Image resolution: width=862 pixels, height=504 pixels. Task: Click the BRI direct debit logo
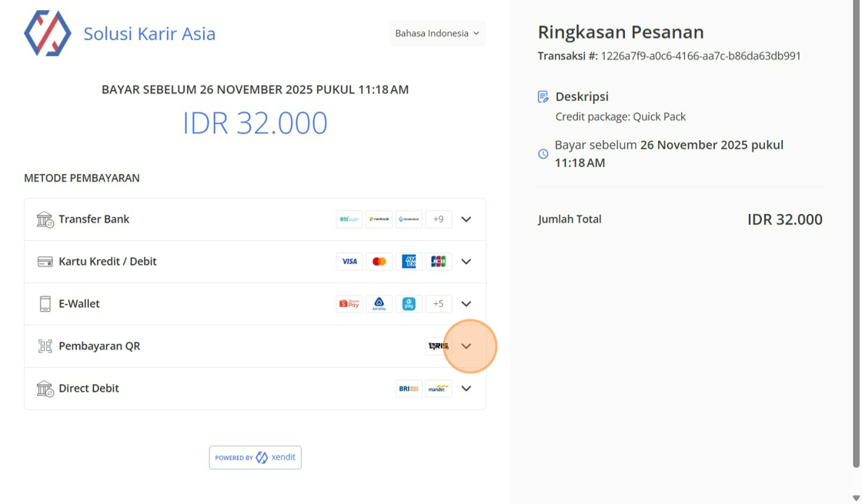pyautogui.click(x=409, y=389)
